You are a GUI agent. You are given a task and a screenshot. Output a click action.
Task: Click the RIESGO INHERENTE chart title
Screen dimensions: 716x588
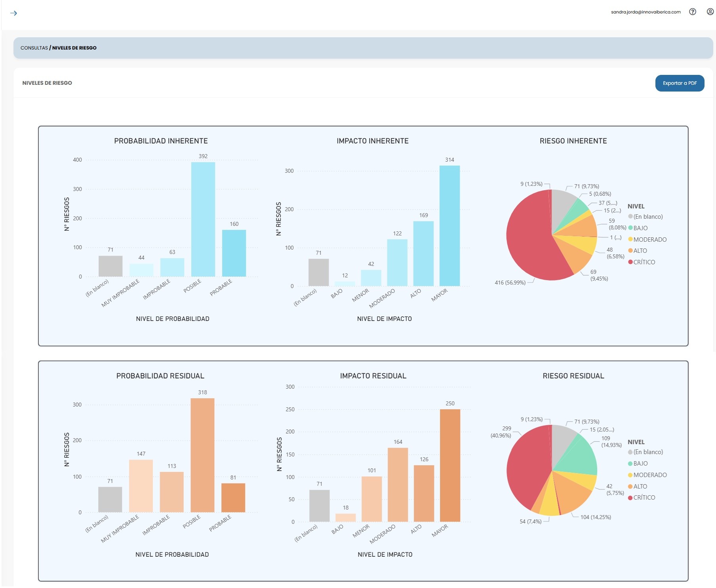tap(573, 141)
